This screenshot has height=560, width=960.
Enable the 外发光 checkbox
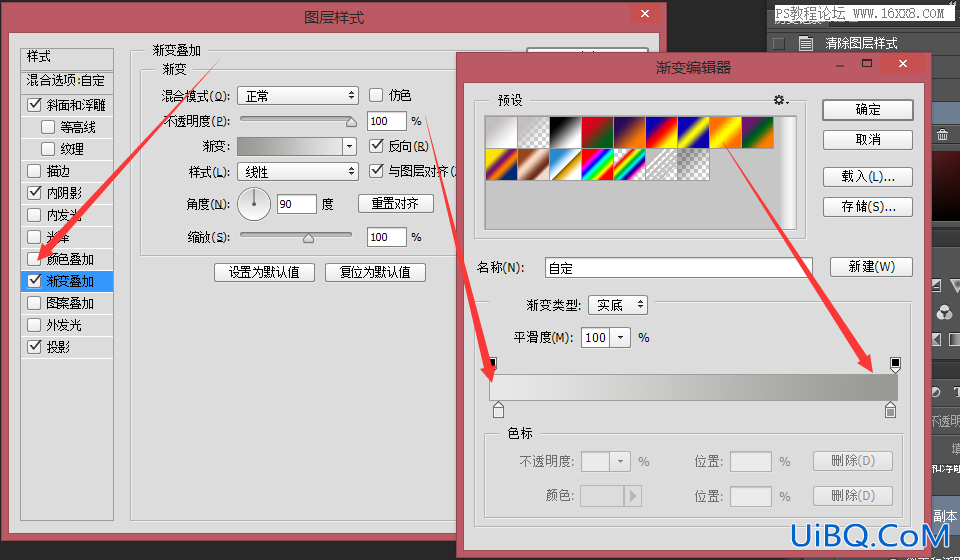34,325
